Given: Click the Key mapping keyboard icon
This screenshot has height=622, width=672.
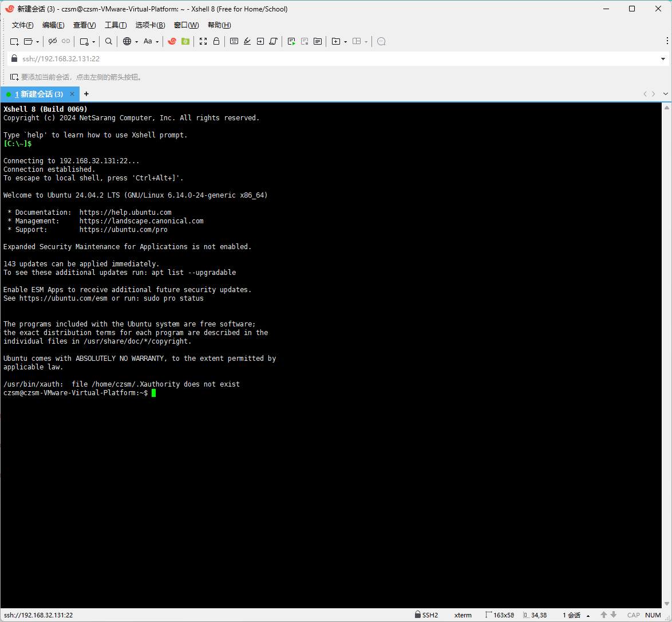Looking at the screenshot, I should 234,41.
